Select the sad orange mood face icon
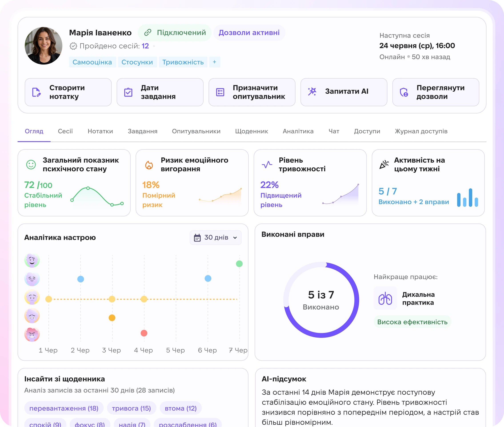 click(32, 316)
